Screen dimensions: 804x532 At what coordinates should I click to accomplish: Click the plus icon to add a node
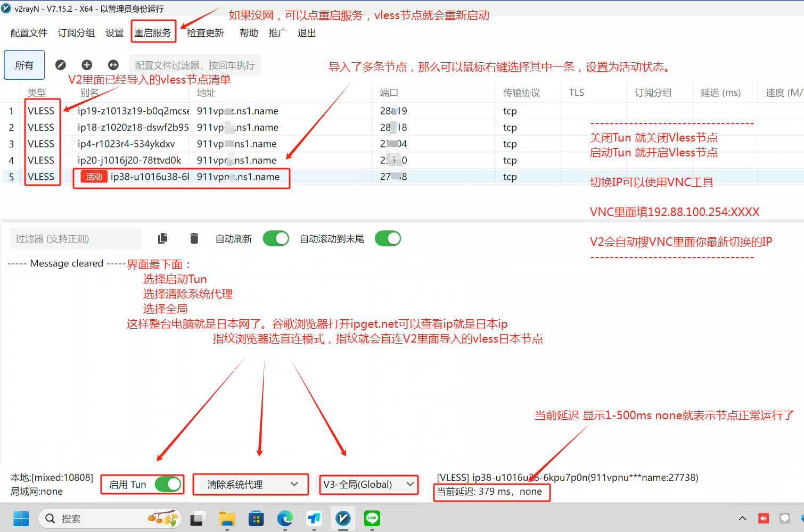86,64
